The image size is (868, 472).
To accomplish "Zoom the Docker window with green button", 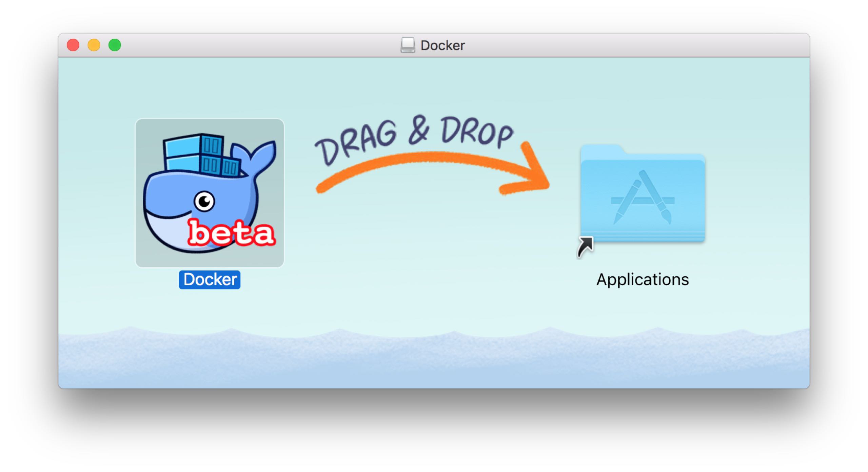I will (x=115, y=45).
